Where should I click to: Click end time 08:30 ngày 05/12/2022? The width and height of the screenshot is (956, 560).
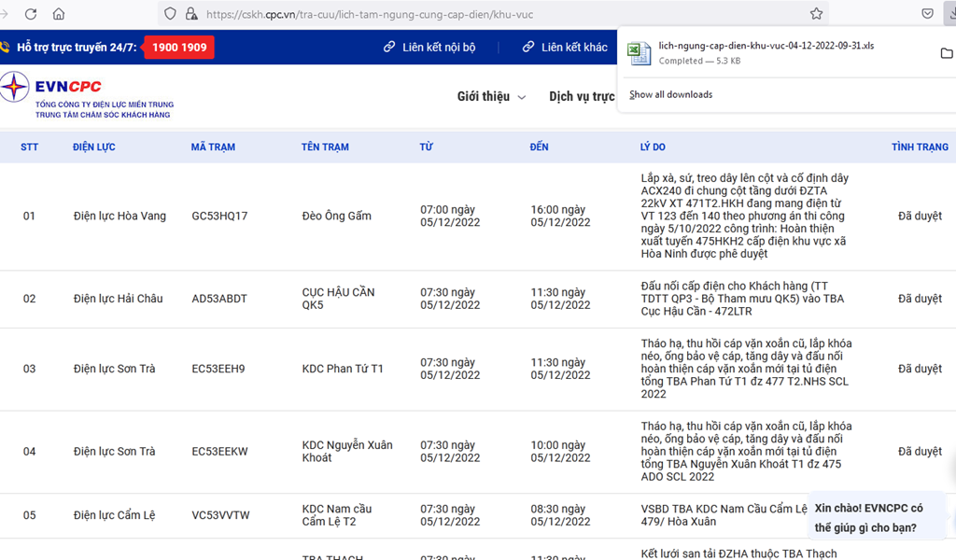point(560,515)
